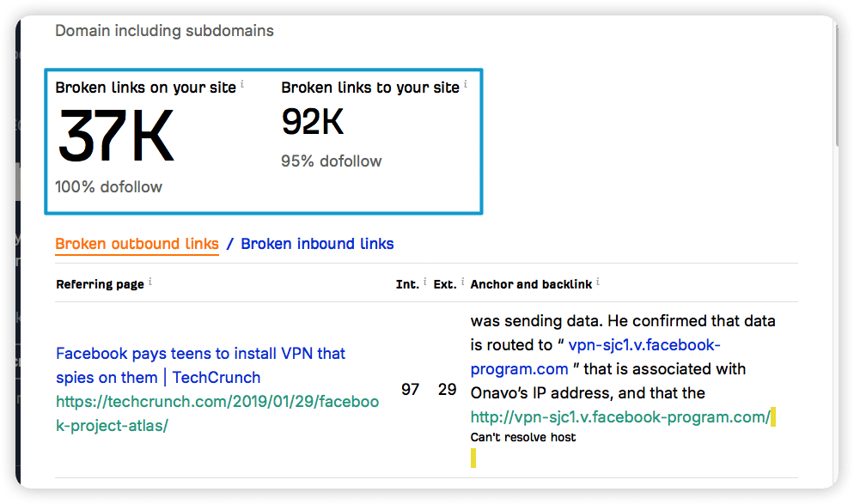Image resolution: width=854 pixels, height=504 pixels.
Task: Open the green http://vpn-sjc1.v.facebook-program.com/ backlink URL
Action: point(620,417)
